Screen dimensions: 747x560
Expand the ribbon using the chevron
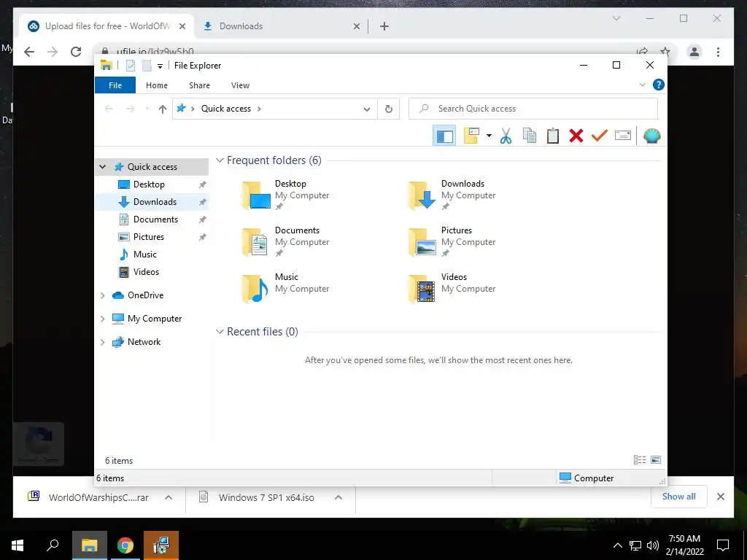point(642,85)
